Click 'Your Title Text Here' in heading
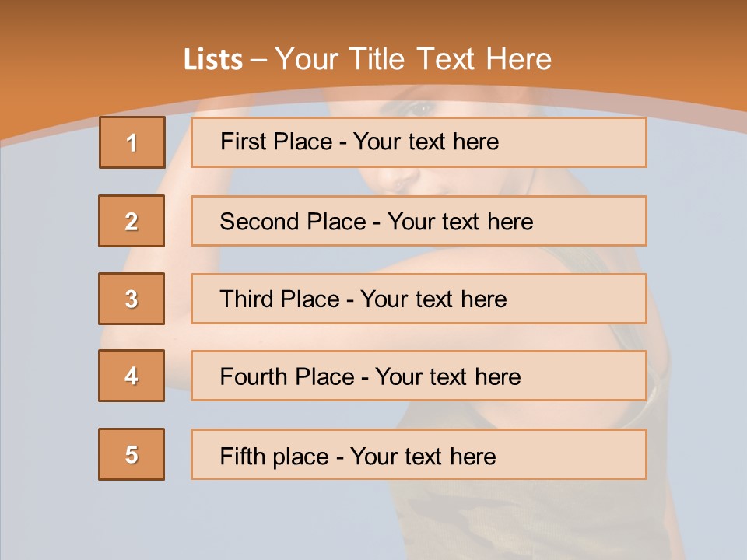This screenshot has height=560, width=747. pyautogui.click(x=413, y=59)
